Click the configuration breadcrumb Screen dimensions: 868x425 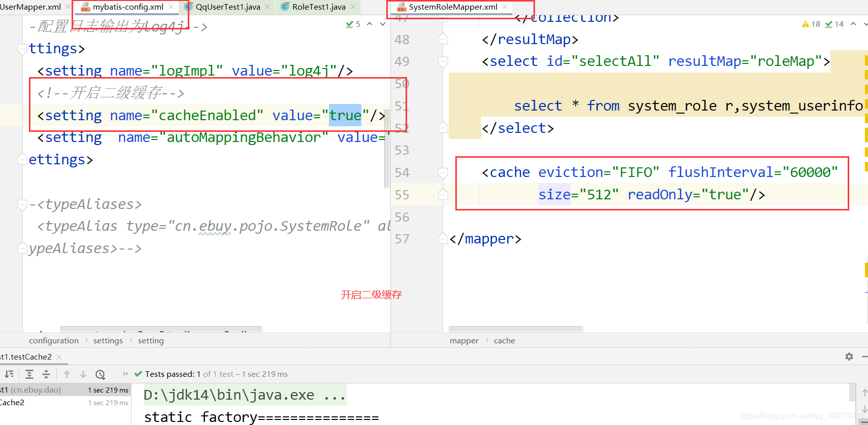54,340
